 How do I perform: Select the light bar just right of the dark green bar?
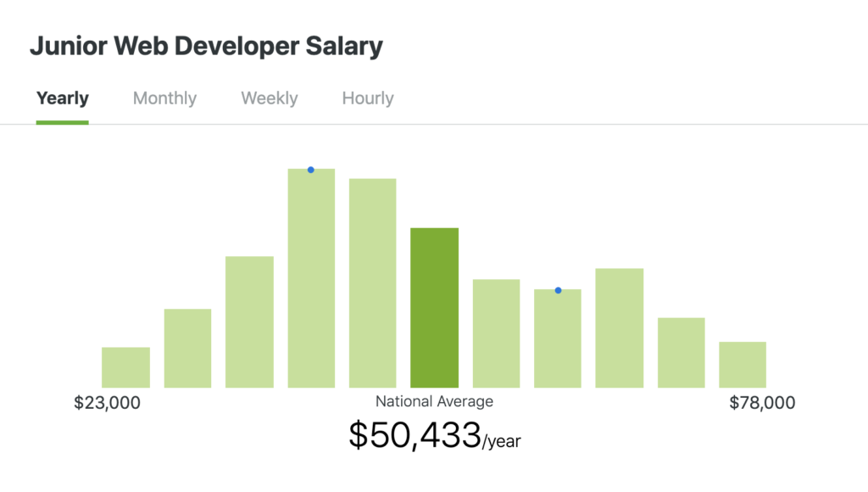coord(496,333)
